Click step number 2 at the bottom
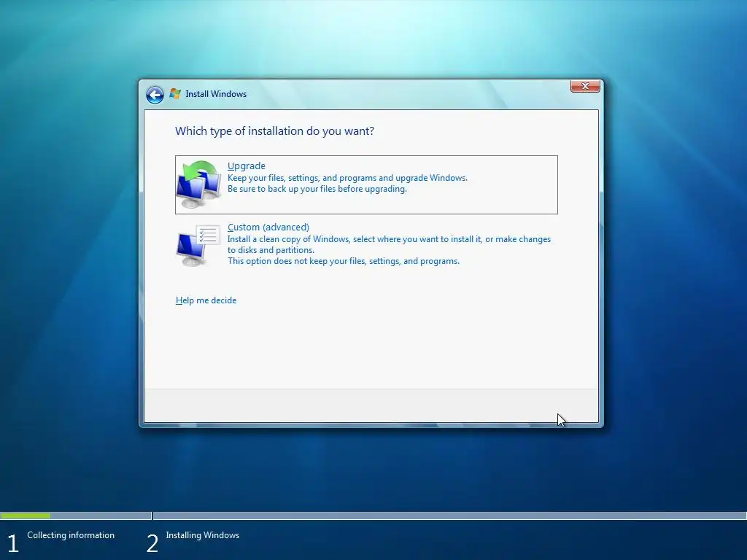 pos(152,544)
